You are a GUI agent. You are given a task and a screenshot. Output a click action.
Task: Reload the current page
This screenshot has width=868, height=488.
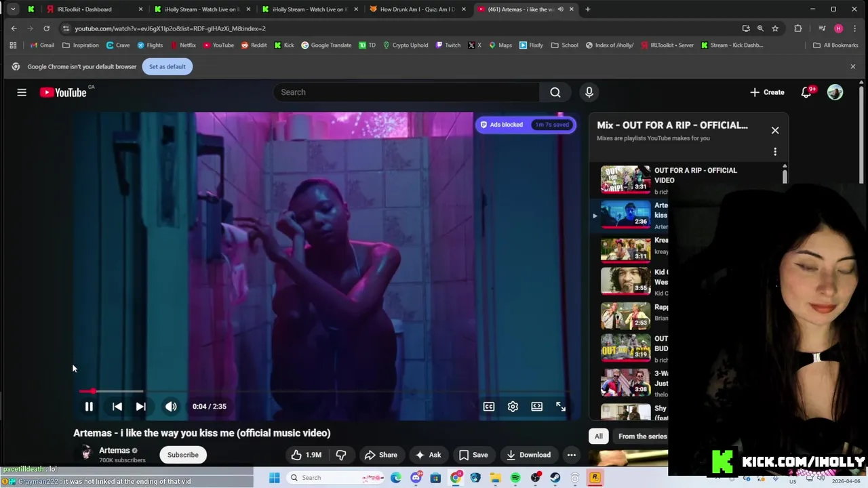(x=46, y=28)
